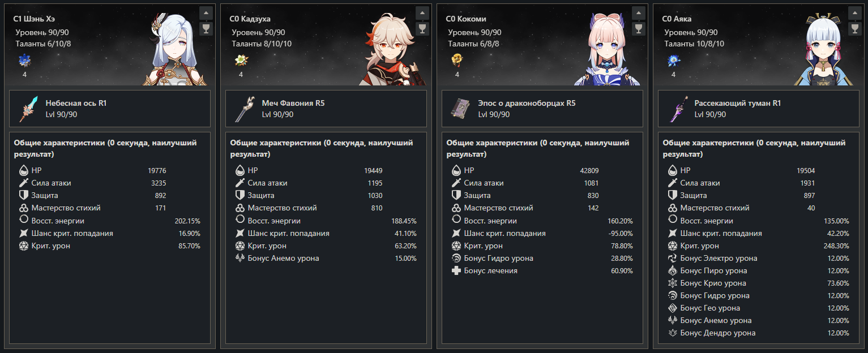The image size is (868, 353).
Task: Click Аяка's blue artifact set flower icon
Action: (x=673, y=60)
